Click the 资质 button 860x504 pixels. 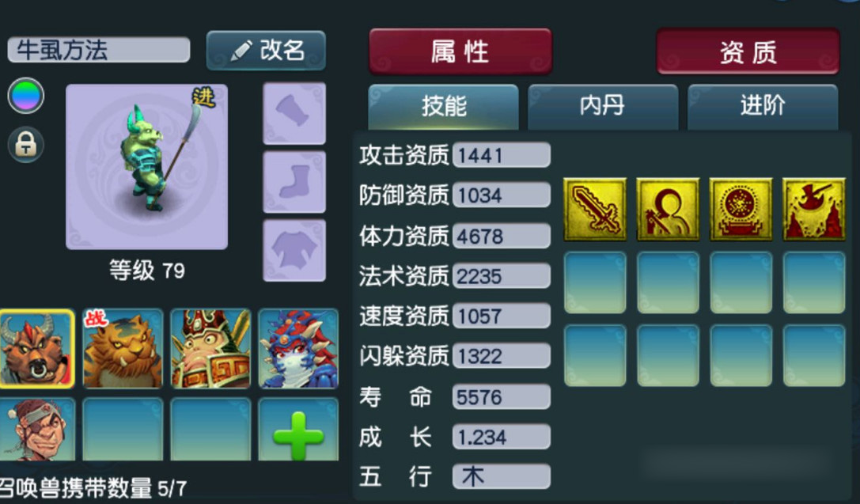tap(748, 51)
